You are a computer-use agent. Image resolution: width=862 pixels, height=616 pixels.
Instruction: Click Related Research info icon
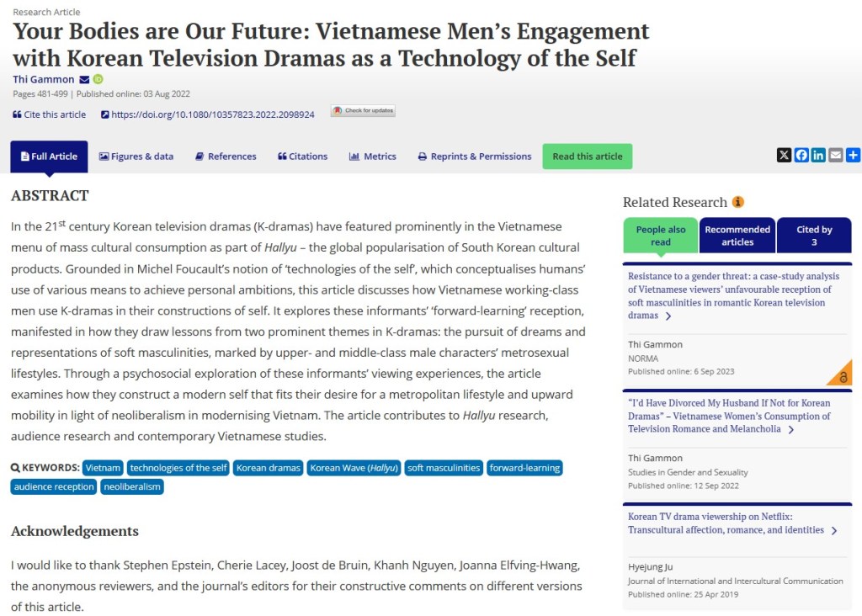tap(738, 202)
